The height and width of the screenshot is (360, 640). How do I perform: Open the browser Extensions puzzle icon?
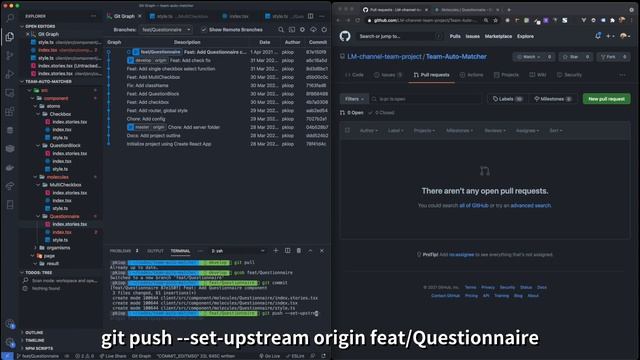click(612, 20)
